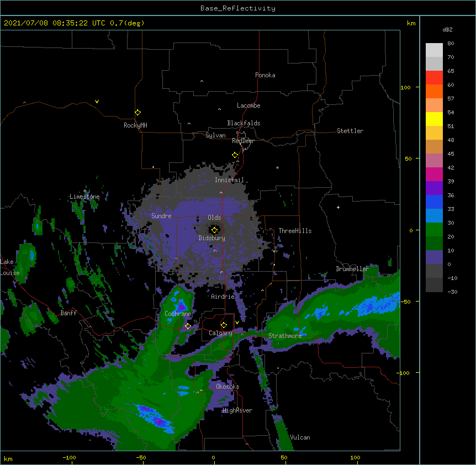The image size is (476, 465).
Task: Select the blue 36 dBZ legend swatch
Action: tap(434, 202)
